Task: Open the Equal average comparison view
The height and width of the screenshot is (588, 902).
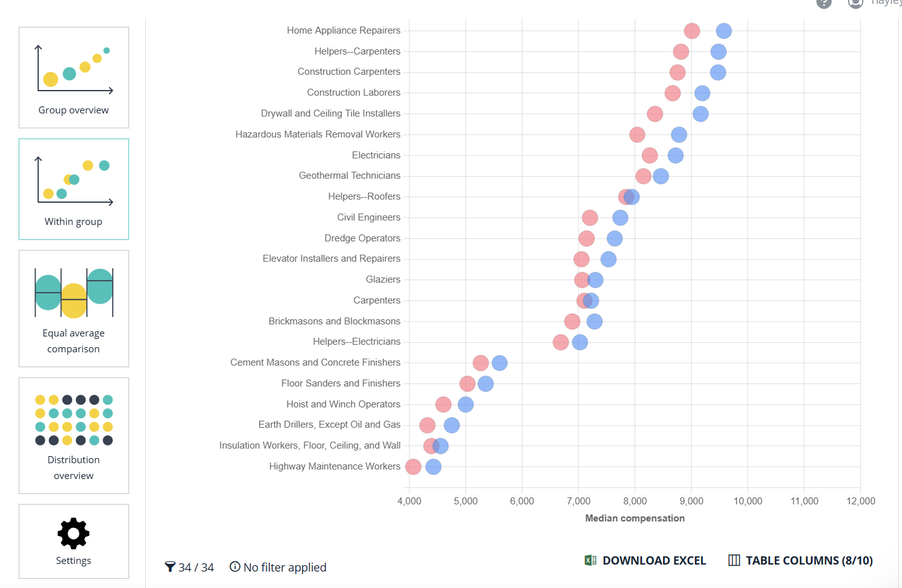Action: click(x=74, y=308)
